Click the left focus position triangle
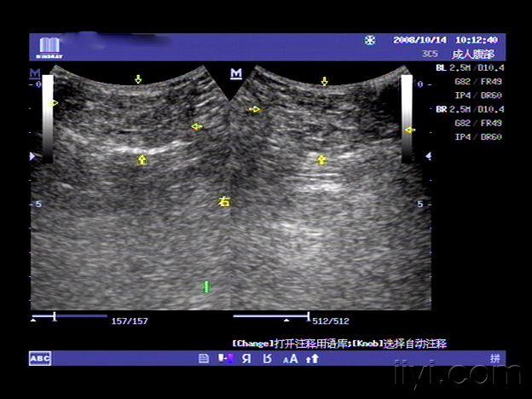 [32, 156]
